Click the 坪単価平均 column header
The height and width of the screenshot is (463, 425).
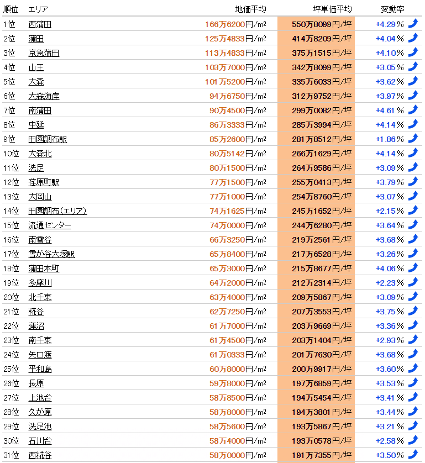pos(332,9)
